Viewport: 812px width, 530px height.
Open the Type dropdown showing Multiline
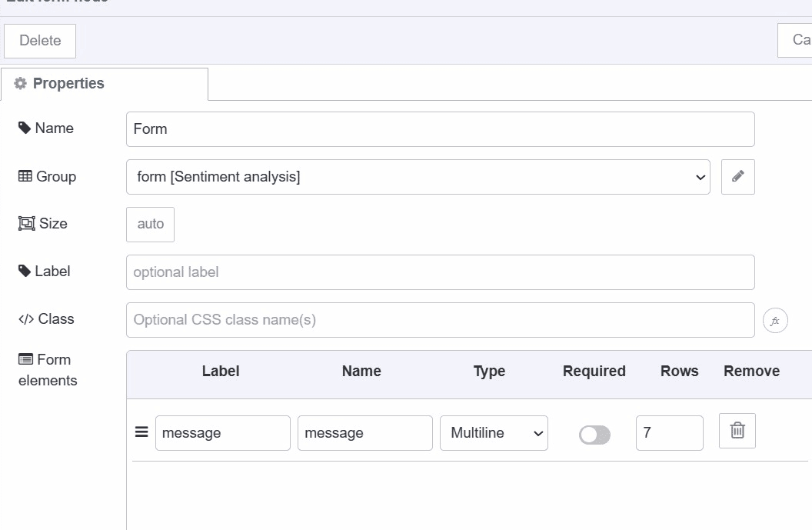tap(493, 433)
